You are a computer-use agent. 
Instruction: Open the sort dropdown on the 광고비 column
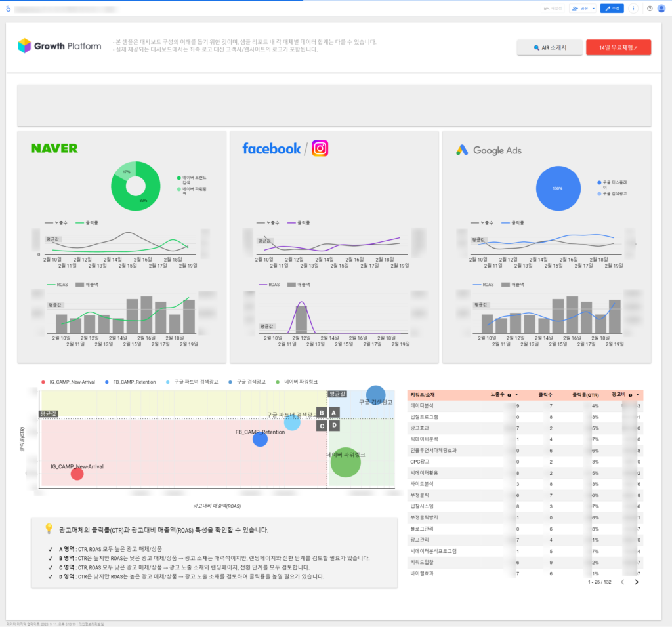tap(638, 394)
